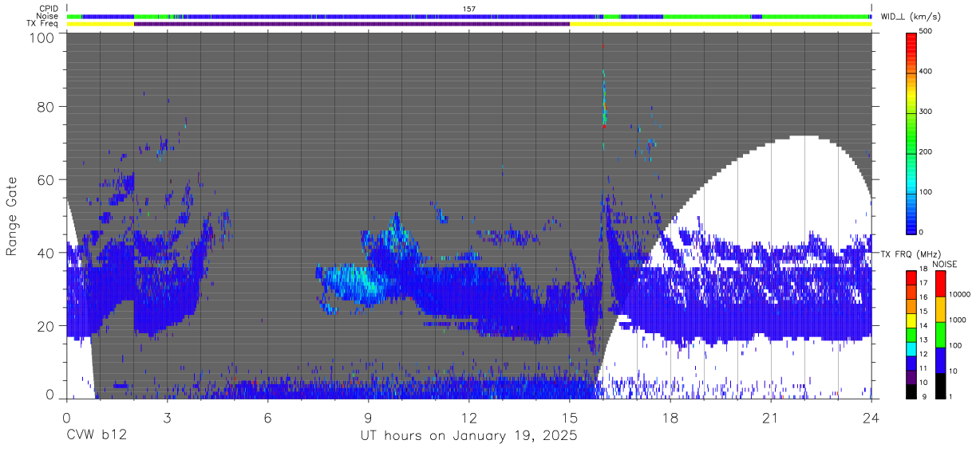The image size is (980, 452).
Task: Click the 13 label on TX FRQ legend
Action: 923,340
